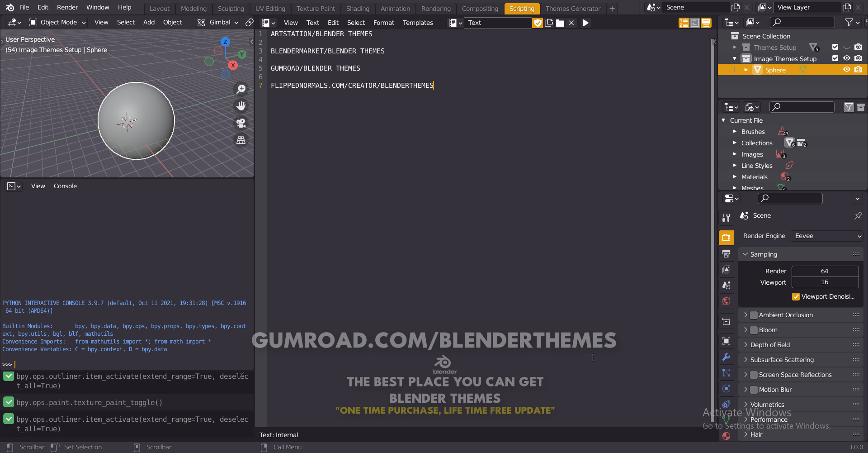
Task: Click the pan hand viewport icon
Action: pos(241,106)
